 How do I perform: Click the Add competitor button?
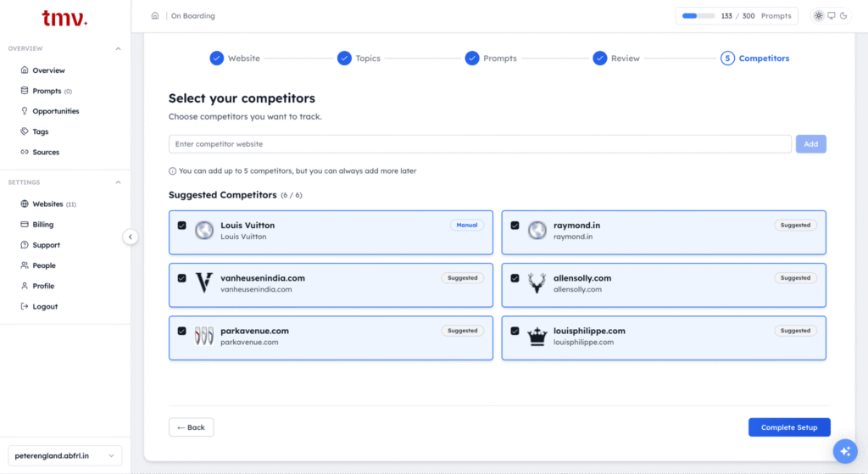[x=811, y=144]
